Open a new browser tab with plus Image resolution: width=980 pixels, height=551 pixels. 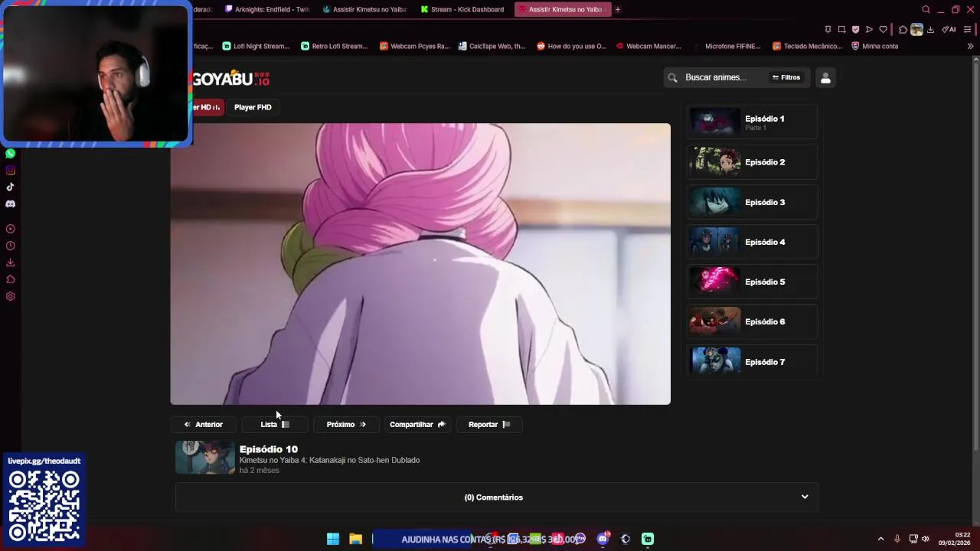[x=618, y=9]
